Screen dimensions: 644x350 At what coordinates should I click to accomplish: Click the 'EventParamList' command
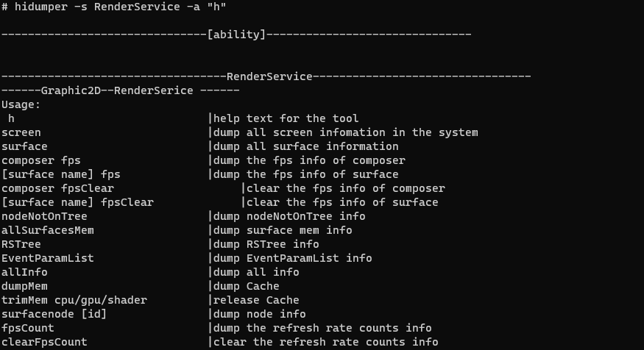[48, 258]
